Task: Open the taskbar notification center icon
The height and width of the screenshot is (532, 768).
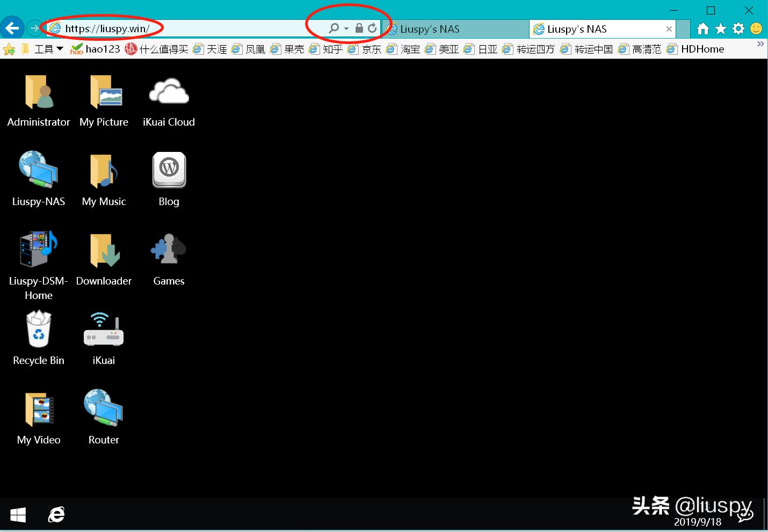Action: click(745, 515)
